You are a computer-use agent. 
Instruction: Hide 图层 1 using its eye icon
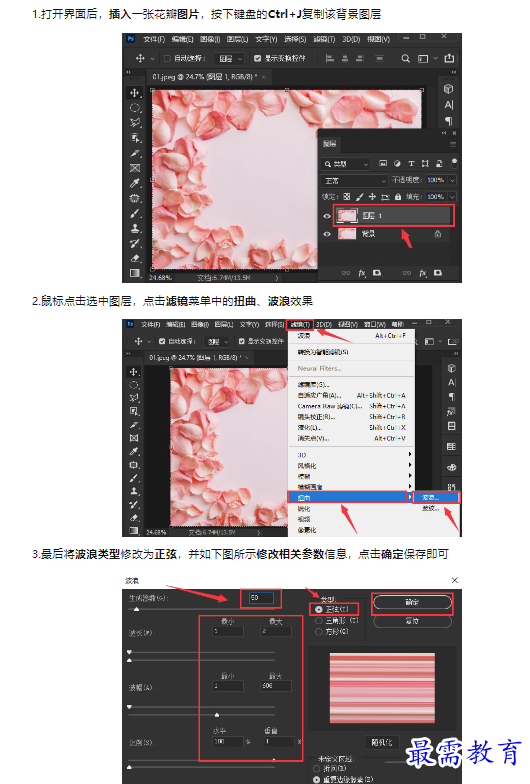[x=327, y=216]
